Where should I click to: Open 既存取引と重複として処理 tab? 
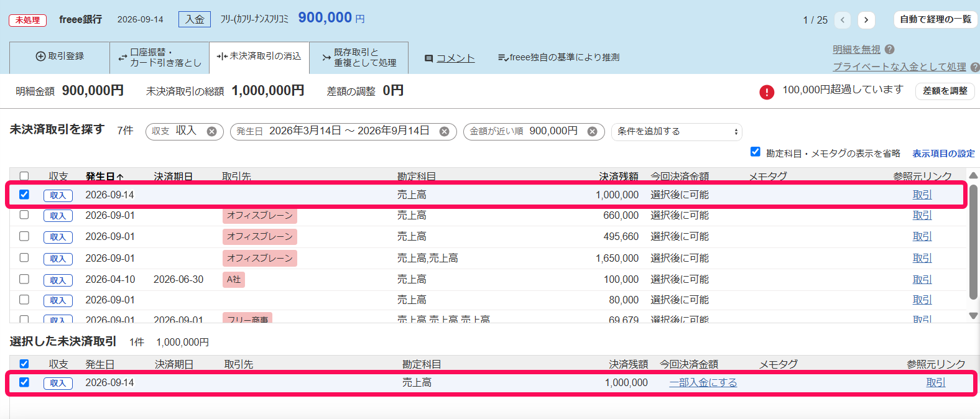click(x=358, y=57)
